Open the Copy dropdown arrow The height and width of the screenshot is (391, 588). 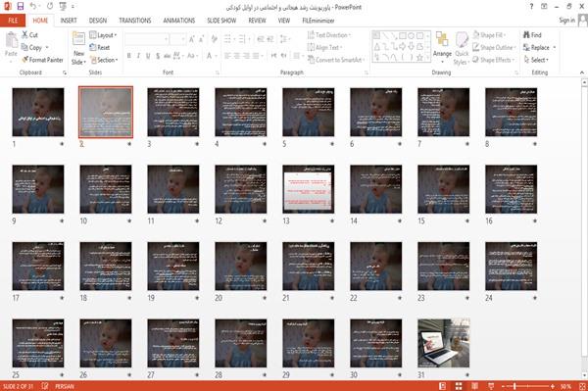tap(47, 47)
